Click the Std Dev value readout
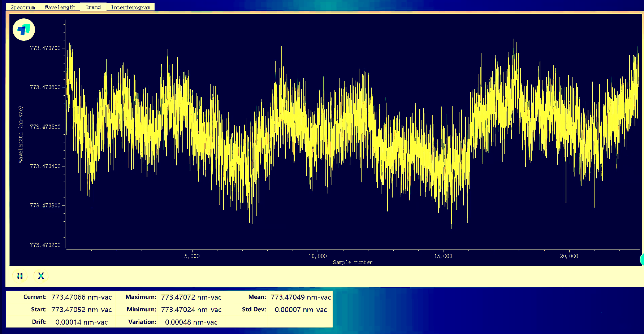This screenshot has height=334, width=644. [301, 310]
